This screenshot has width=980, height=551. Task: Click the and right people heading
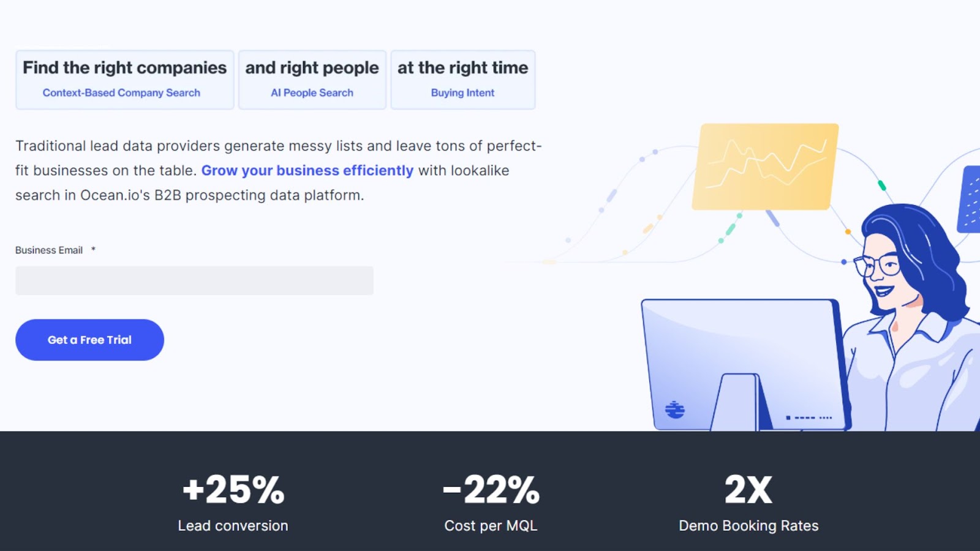[x=311, y=68]
